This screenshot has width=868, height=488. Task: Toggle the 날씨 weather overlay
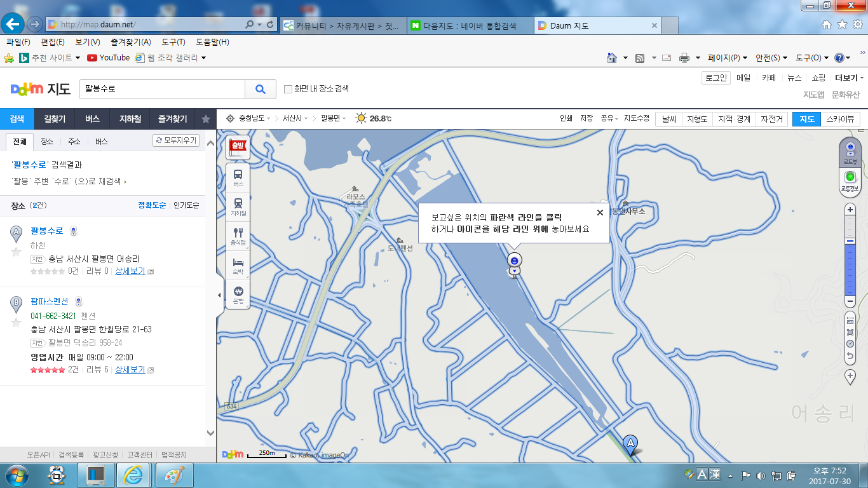click(668, 119)
